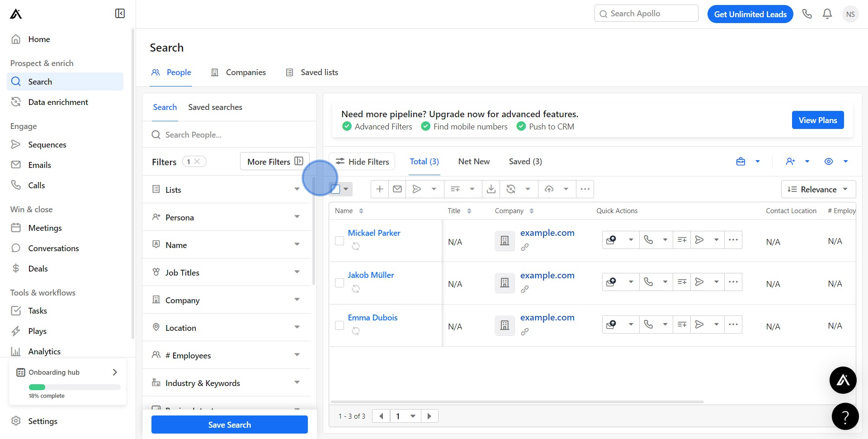Collapse the sidebar using the panel icon
The image size is (868, 439).
tap(120, 14)
